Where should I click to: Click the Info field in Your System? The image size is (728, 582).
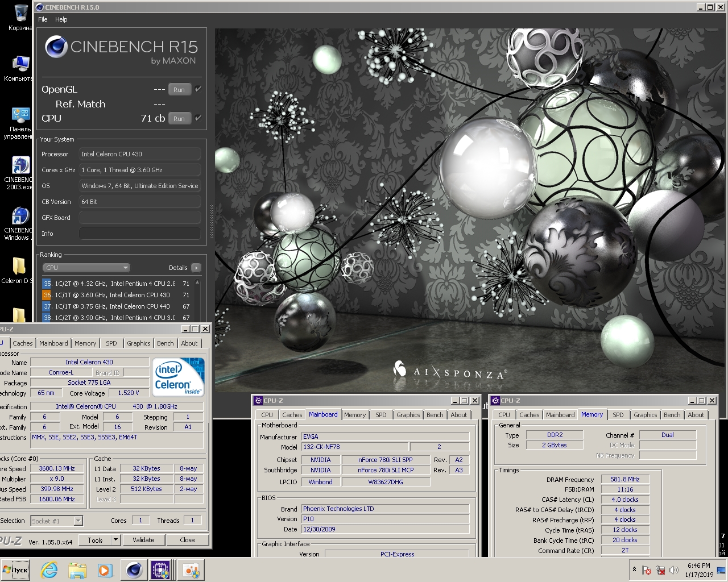tap(140, 234)
